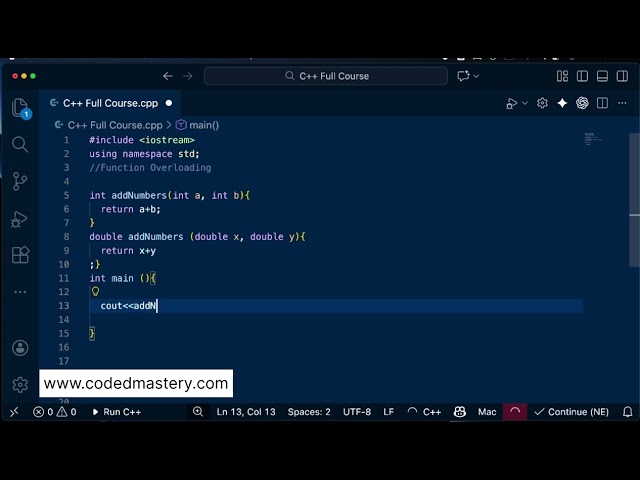
Task: Click line 1 #include <iostream>
Action: pos(142,140)
